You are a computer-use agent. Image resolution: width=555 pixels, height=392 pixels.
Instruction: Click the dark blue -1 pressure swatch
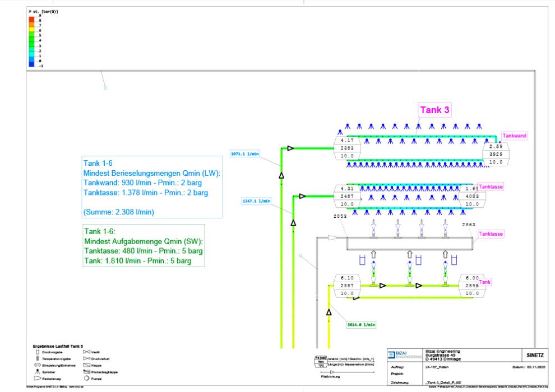click(x=31, y=65)
